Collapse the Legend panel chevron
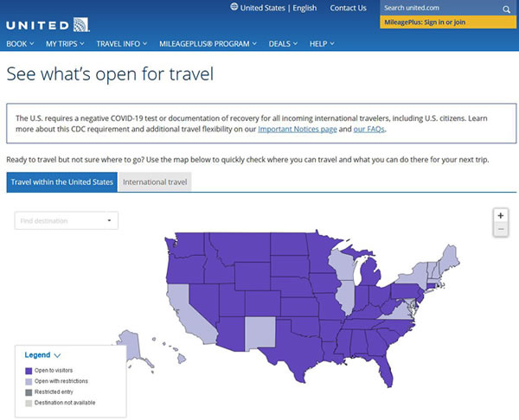519x420 pixels. [57, 355]
